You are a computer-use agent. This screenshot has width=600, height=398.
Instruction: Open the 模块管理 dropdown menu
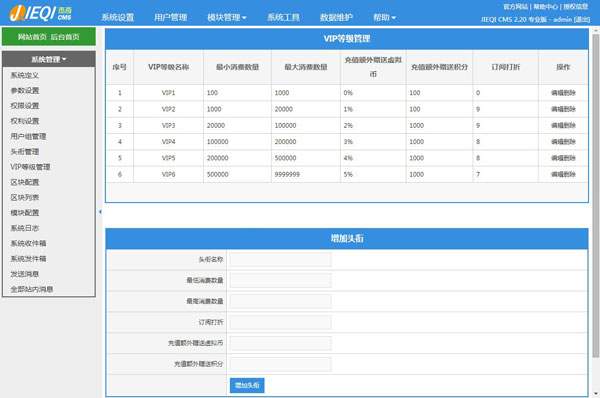(x=227, y=17)
